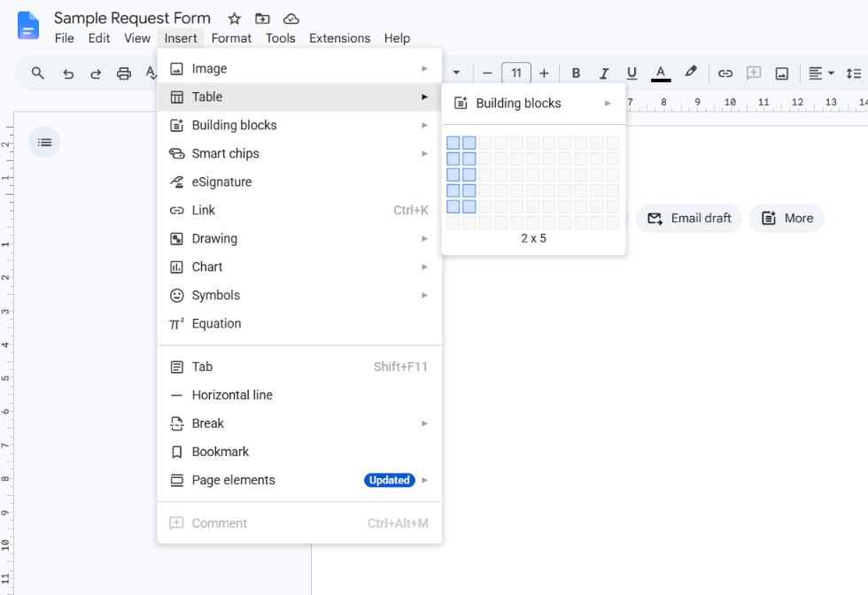Expand the Symbols submenu
Screen dimensions: 868x595
299,295
